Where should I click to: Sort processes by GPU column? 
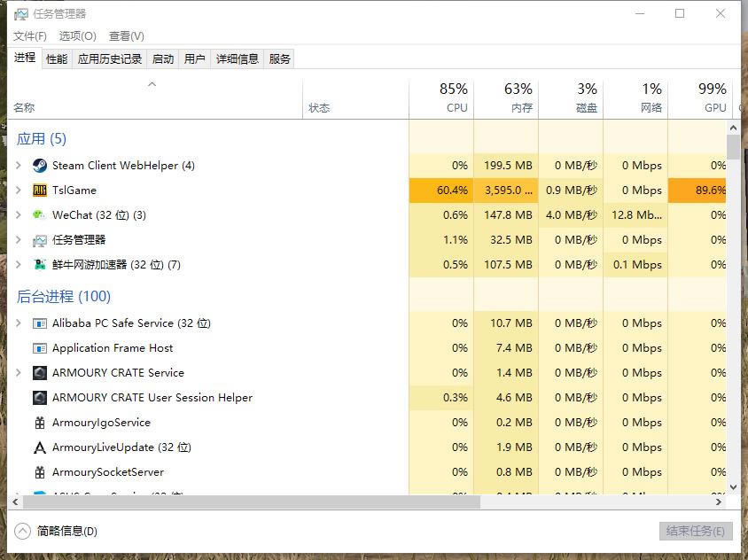click(x=700, y=99)
